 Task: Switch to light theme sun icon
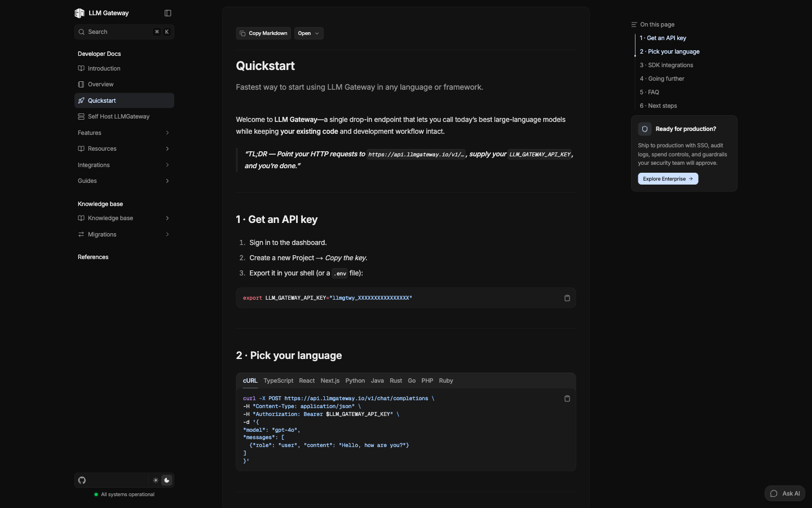(x=156, y=480)
